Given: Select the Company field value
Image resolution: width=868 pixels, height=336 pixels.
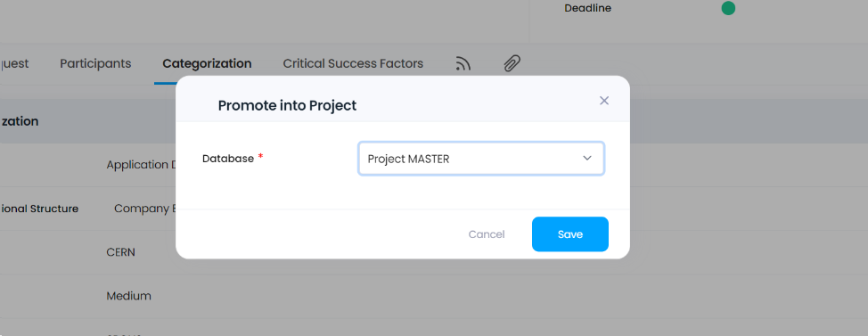Looking at the screenshot, I should coord(145,209).
